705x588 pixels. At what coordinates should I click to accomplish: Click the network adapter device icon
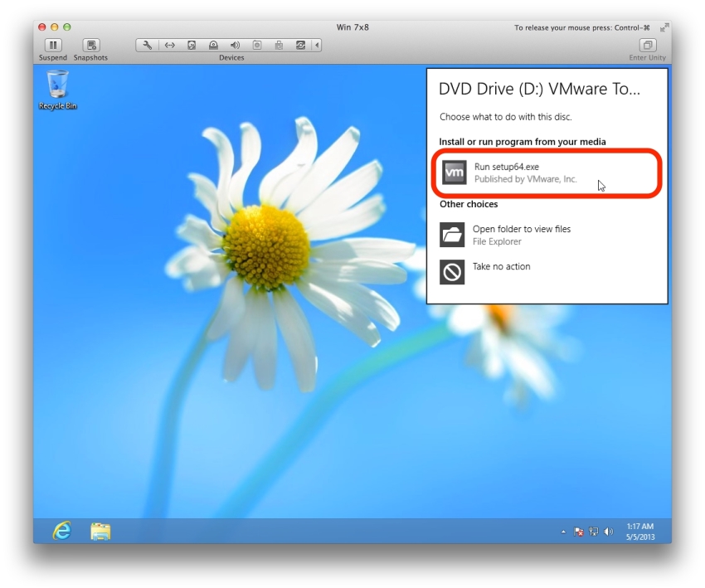(x=169, y=45)
